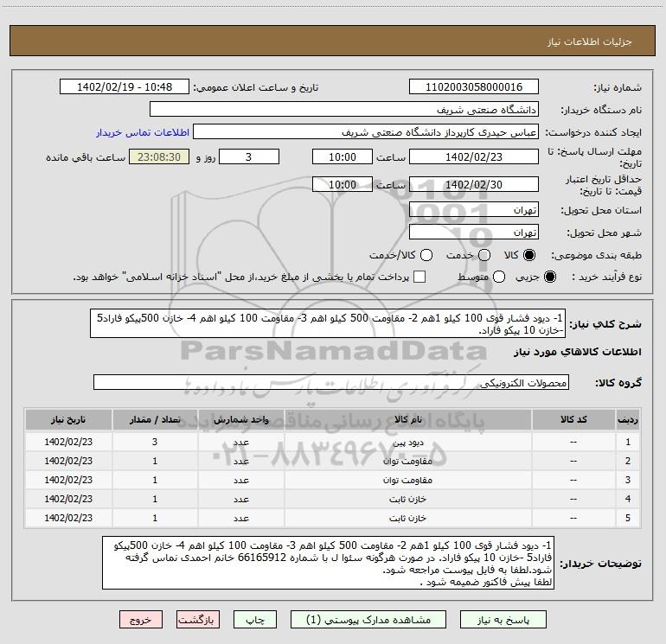Click the delivery province field تهران
Screen dimensions: 666x644
[x=474, y=210]
